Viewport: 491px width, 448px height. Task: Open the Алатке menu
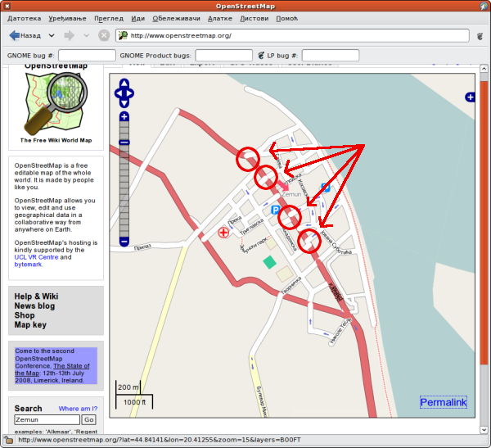click(220, 19)
